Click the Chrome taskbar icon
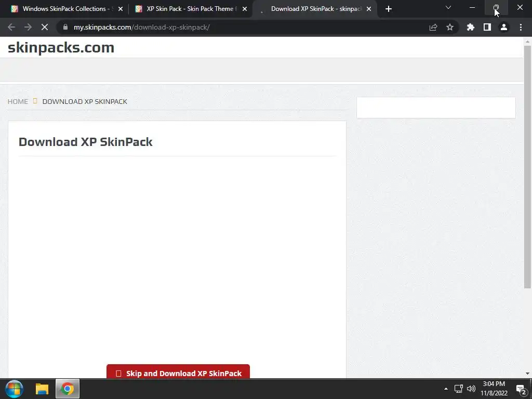Viewport: 532px width, 399px height. tap(68, 389)
